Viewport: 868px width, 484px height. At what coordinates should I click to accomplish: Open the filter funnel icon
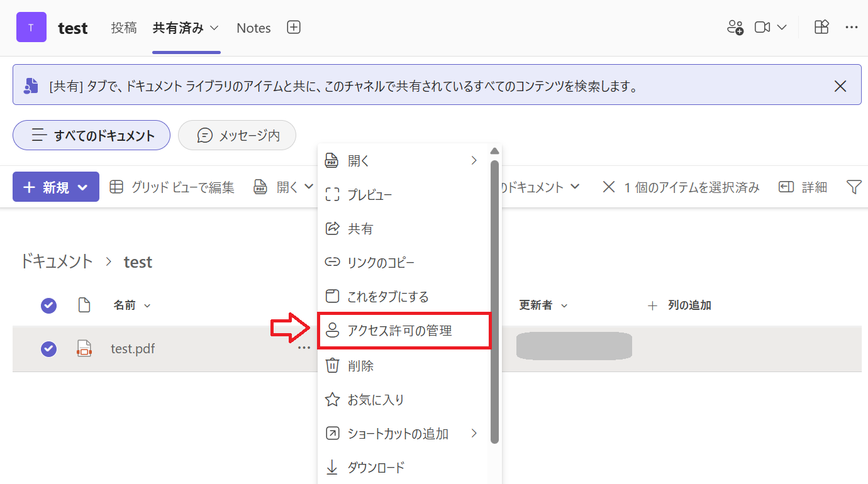853,187
